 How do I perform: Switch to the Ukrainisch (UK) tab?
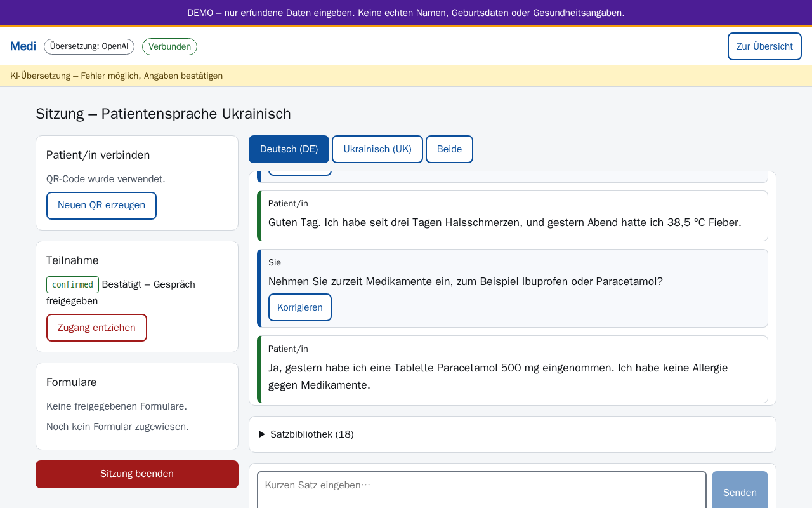[x=377, y=149]
